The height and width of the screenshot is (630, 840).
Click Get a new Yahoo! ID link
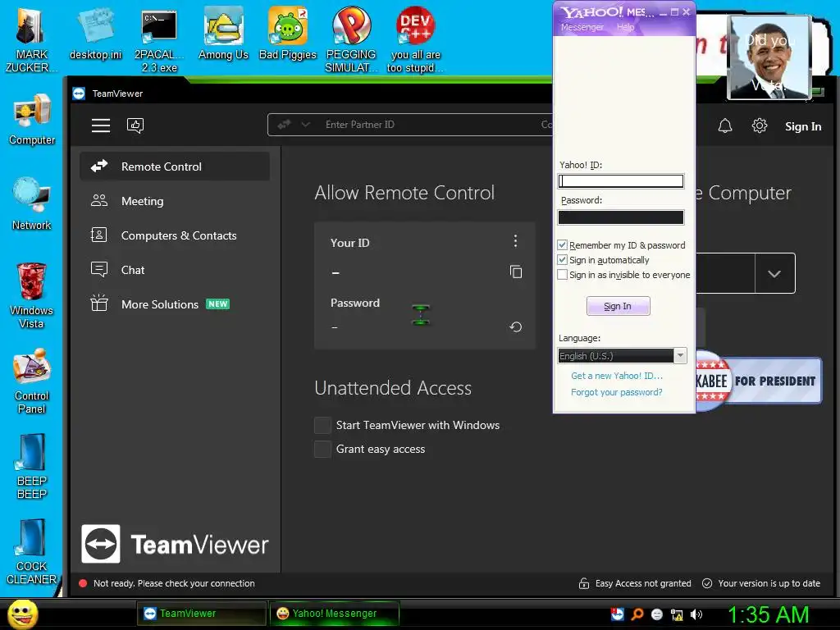[617, 376]
